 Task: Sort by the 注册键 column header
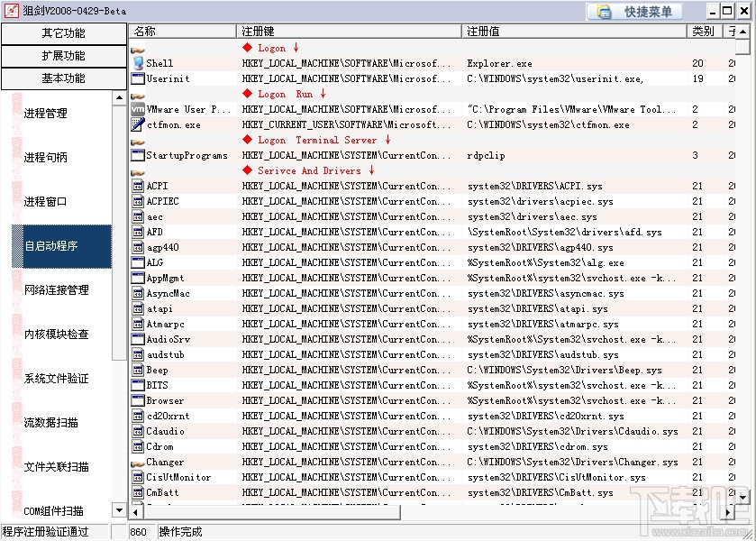[349, 32]
